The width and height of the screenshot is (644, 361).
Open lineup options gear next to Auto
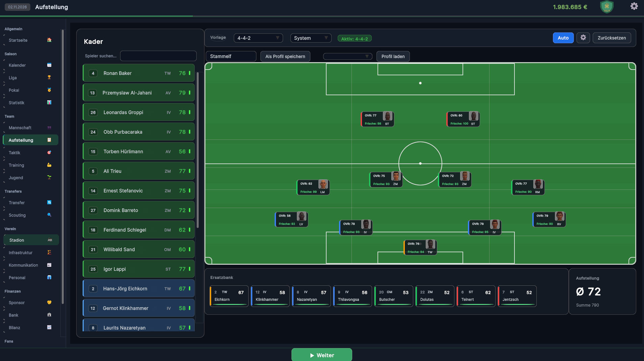click(x=583, y=38)
